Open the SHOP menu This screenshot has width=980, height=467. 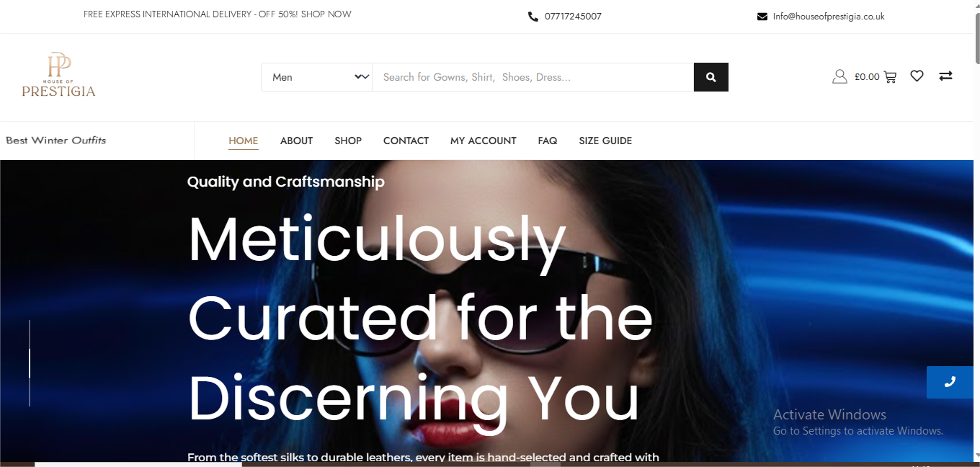tap(348, 141)
